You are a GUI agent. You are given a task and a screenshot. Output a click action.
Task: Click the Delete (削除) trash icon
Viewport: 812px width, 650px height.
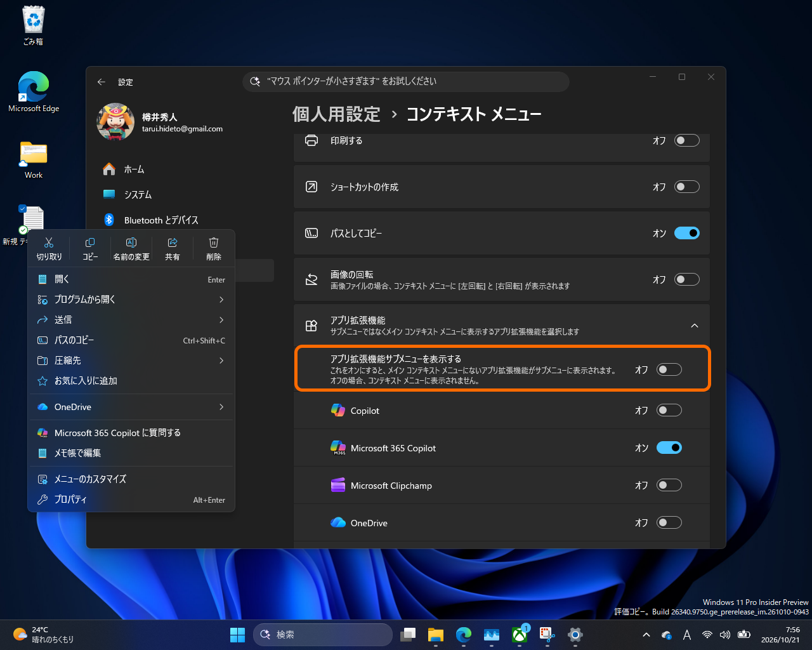coord(214,242)
